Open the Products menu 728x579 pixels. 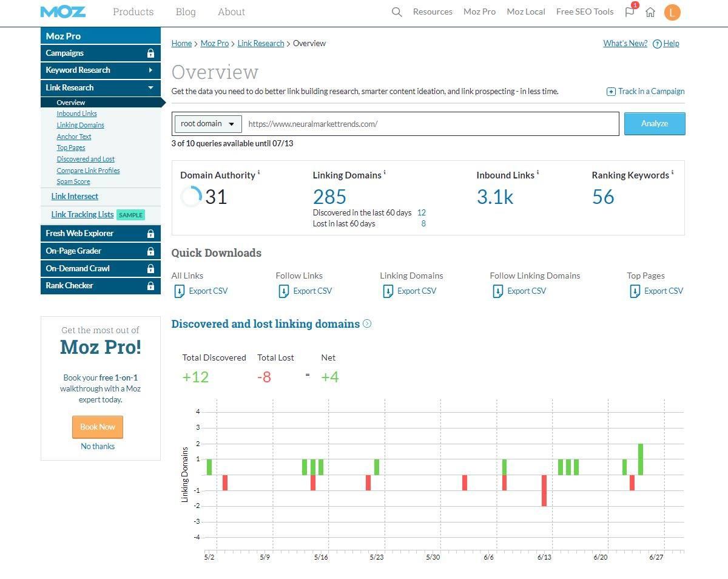[133, 12]
